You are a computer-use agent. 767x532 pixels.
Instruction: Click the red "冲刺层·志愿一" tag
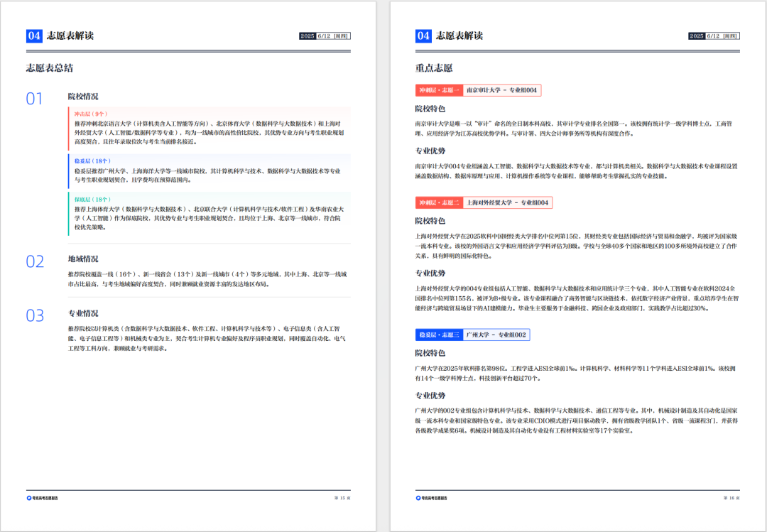tap(438, 90)
